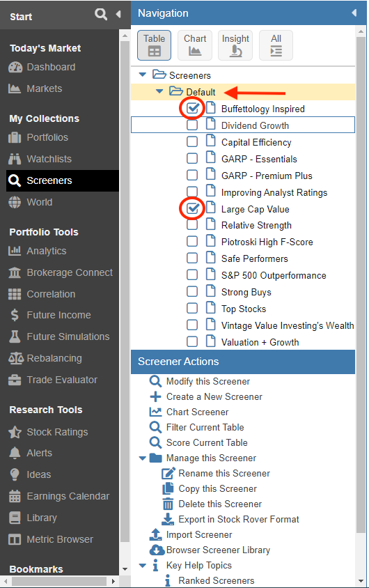Click the Alerts bell icon
The height and width of the screenshot is (588, 369).
(x=15, y=453)
